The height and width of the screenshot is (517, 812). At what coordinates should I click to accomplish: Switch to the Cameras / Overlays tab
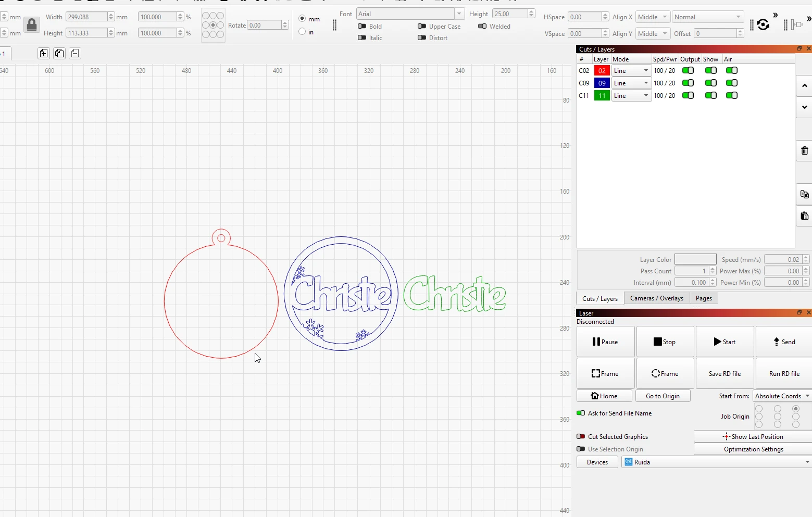[657, 298]
